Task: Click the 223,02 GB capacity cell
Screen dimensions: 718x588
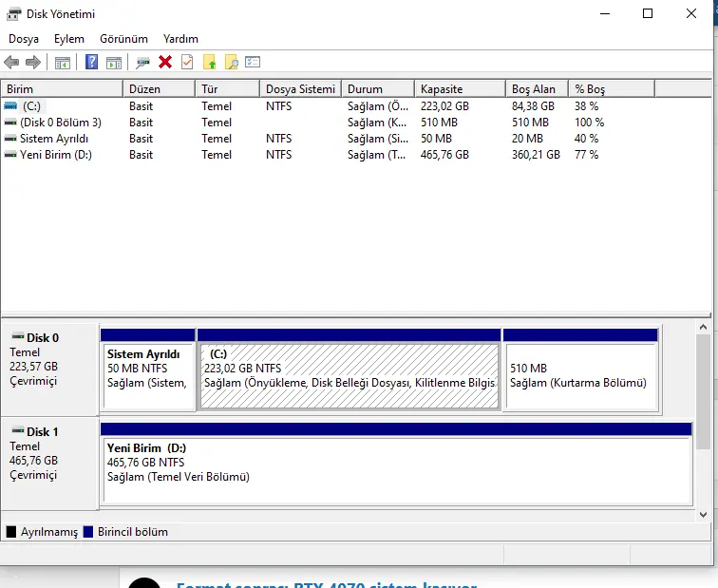Action: click(x=444, y=106)
